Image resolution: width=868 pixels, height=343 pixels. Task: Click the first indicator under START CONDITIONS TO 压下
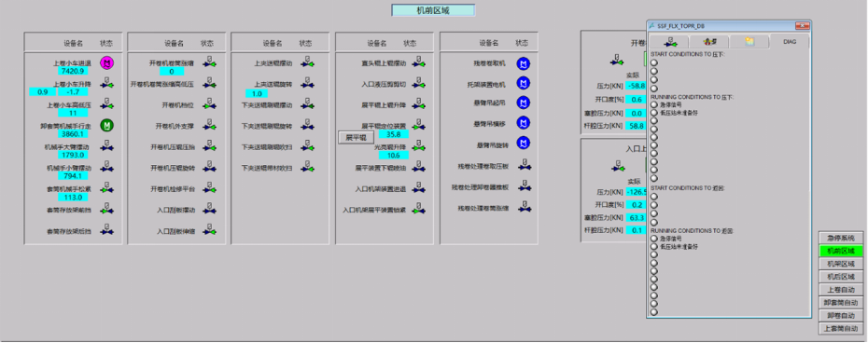[x=654, y=62]
